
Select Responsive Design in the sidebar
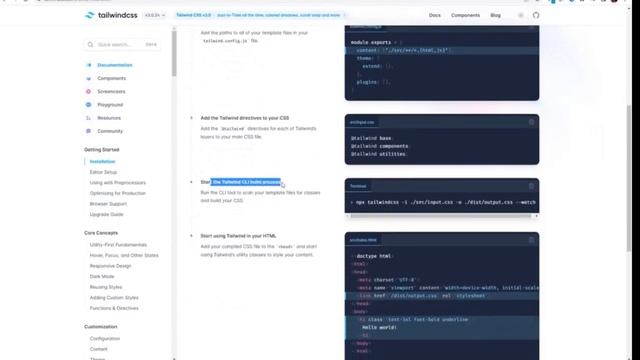tap(110, 266)
